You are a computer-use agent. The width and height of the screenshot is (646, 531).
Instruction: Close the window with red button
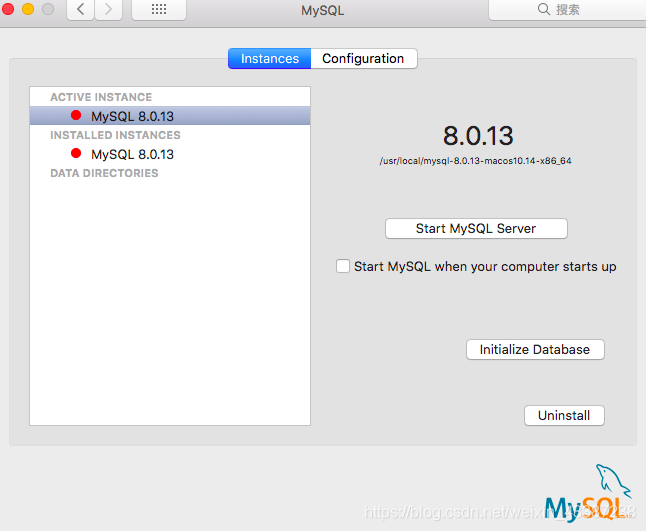click(x=8, y=9)
